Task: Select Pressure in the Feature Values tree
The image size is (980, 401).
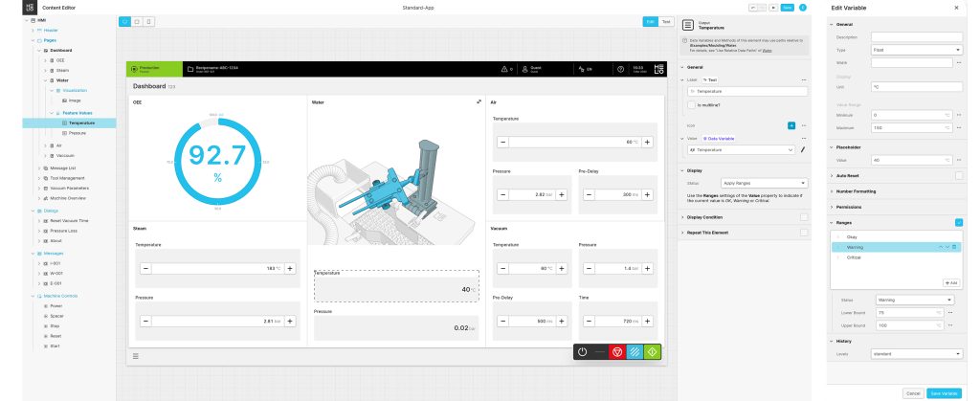Action: tap(78, 133)
